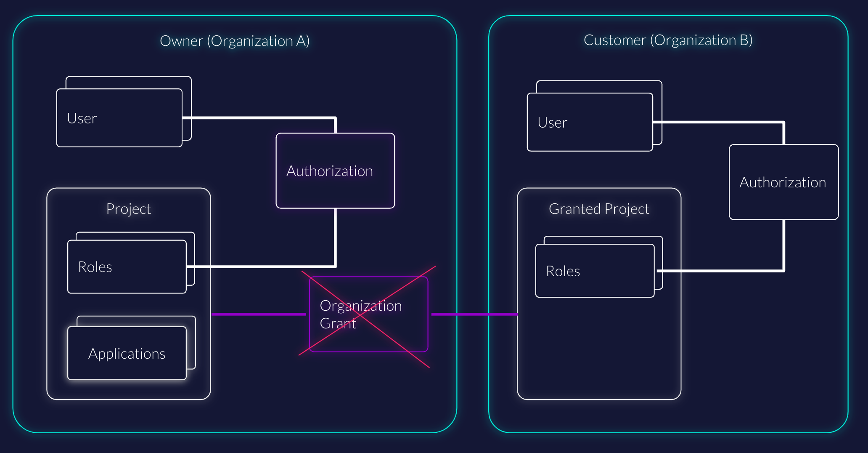Select the Project container heading

tap(128, 209)
